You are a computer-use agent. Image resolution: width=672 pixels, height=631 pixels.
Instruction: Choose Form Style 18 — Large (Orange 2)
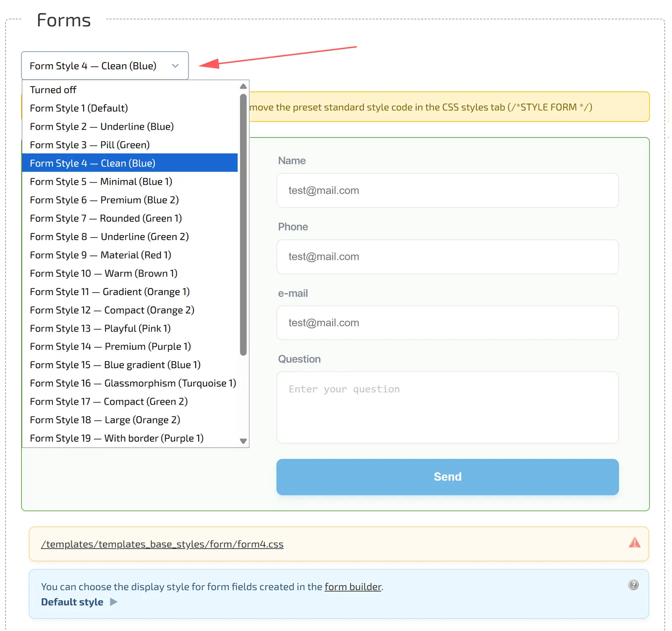click(x=130, y=420)
